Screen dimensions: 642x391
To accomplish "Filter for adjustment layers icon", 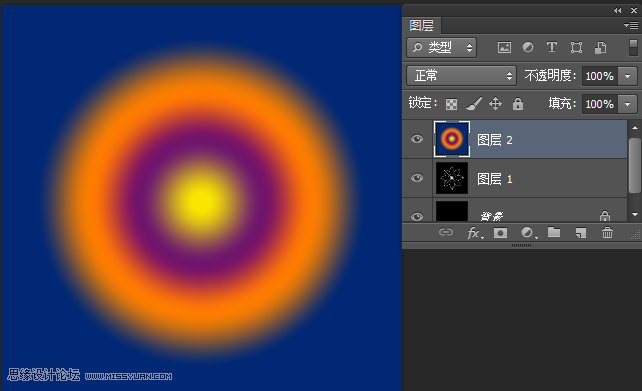I will [528, 47].
